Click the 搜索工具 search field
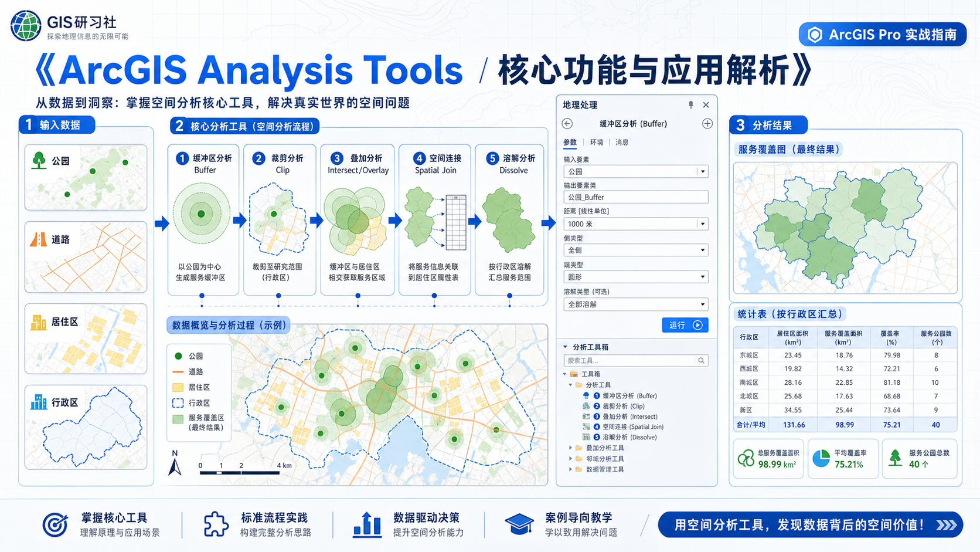Viewport: 980px width, 552px height. [636, 360]
